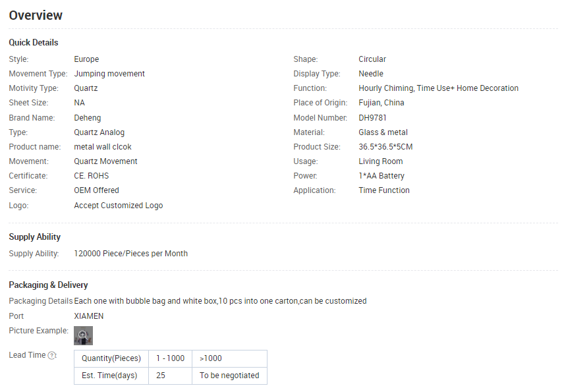The image size is (564, 392).
Task: Click the 'Accept Customized Logo' value
Action: (119, 206)
